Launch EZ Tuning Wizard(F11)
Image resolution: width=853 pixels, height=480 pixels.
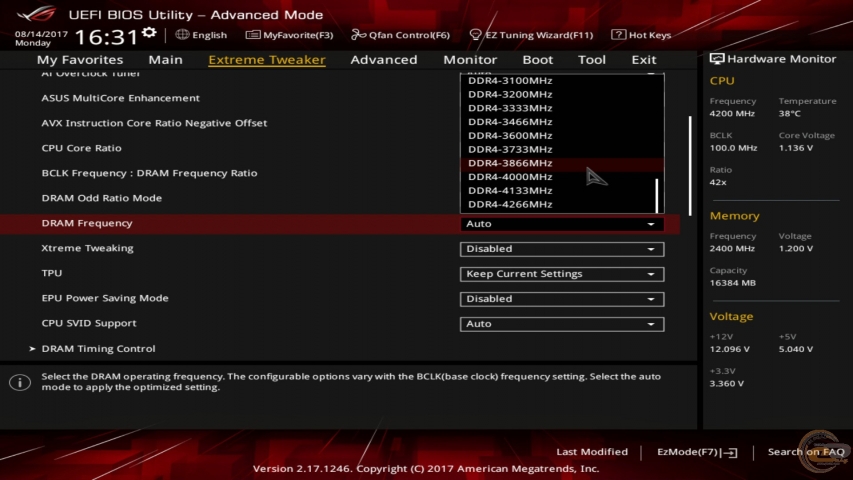(531, 35)
